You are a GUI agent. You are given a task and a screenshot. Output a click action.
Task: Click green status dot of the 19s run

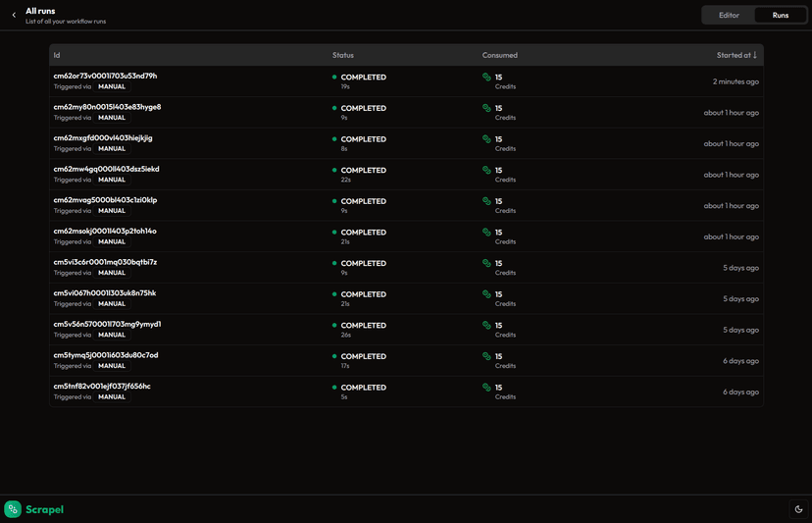point(334,77)
